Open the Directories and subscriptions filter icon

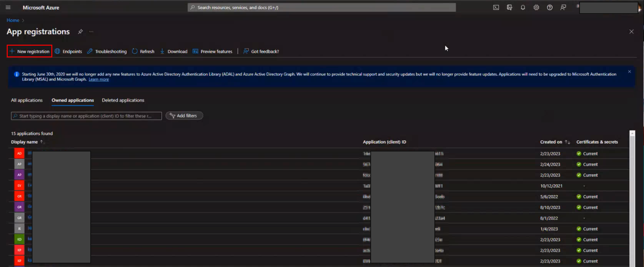pyautogui.click(x=509, y=7)
